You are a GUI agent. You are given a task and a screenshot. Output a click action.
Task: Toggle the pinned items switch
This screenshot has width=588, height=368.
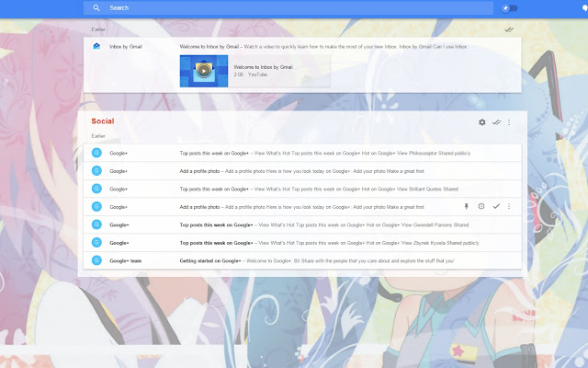[510, 8]
